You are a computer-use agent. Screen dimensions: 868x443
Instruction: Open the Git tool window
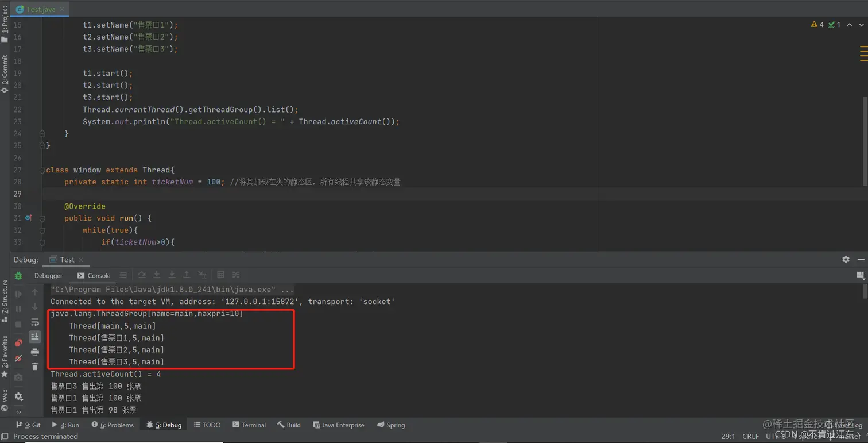pos(28,425)
